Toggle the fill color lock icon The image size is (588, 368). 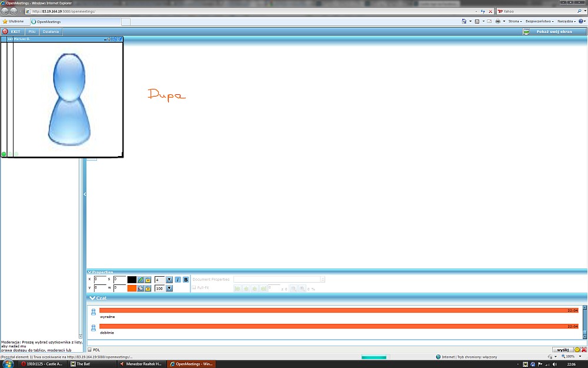(148, 288)
